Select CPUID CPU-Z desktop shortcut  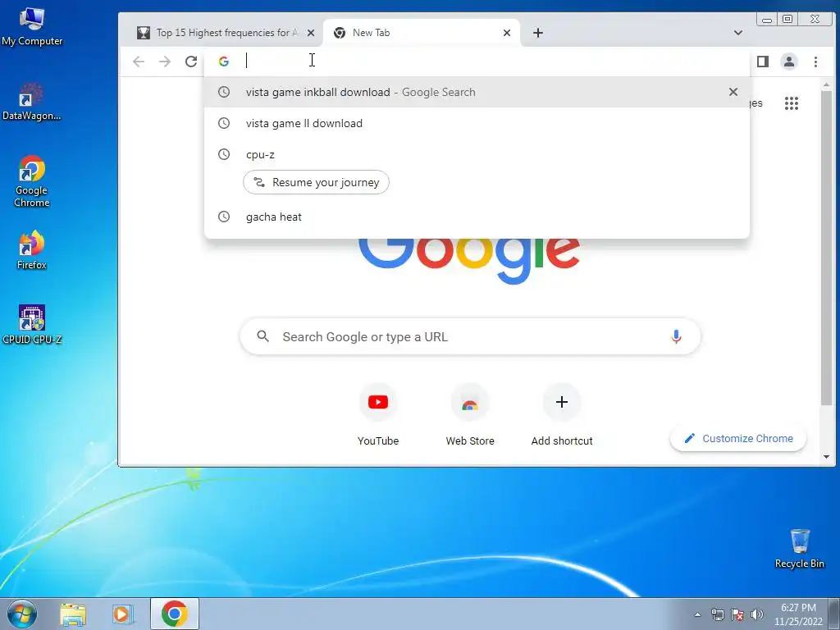click(x=32, y=325)
